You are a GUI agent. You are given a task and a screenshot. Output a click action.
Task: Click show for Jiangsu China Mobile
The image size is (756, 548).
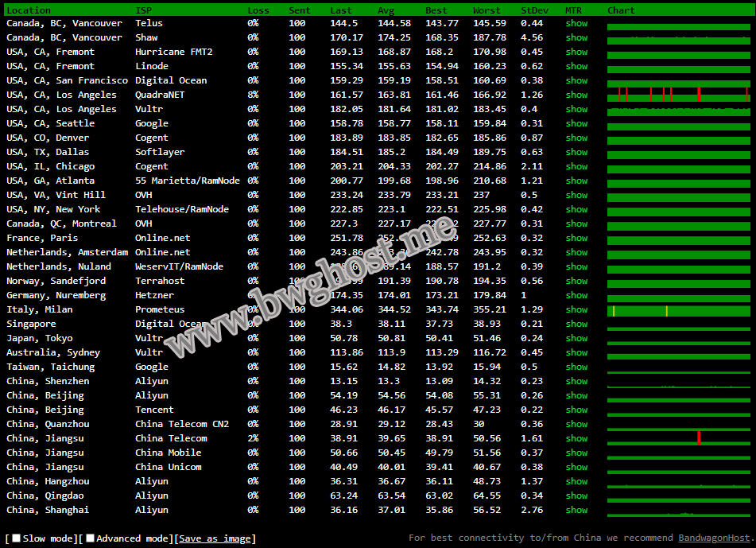pyautogui.click(x=576, y=453)
